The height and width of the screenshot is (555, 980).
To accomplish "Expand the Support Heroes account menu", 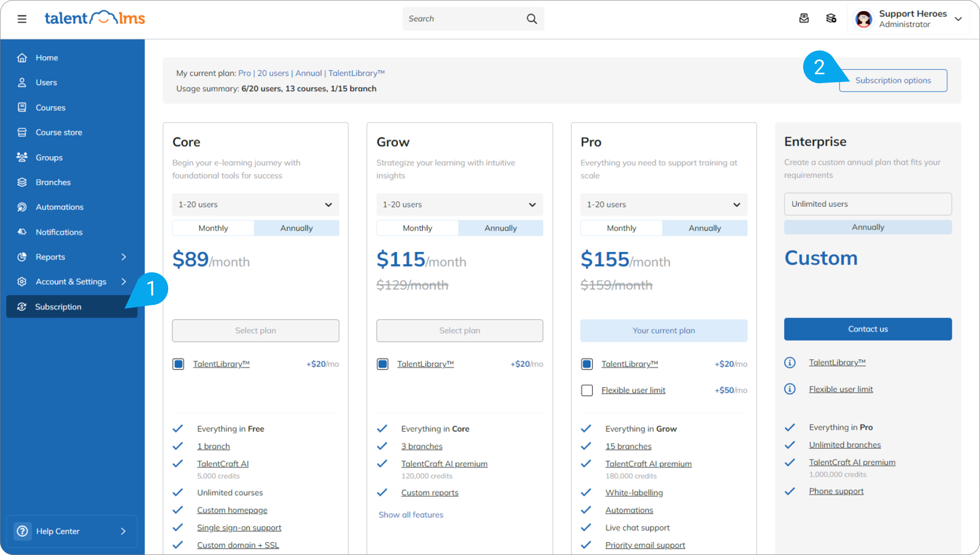I will coord(958,19).
